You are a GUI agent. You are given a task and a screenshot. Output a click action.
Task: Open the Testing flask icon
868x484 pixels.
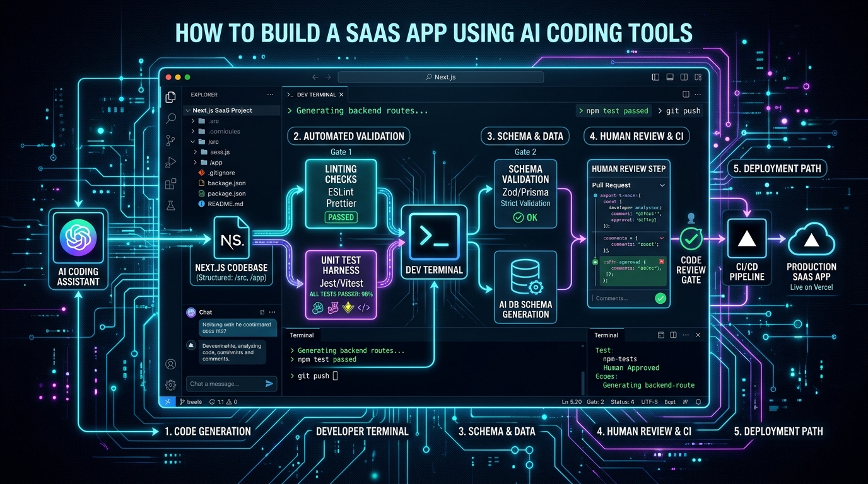(170, 205)
